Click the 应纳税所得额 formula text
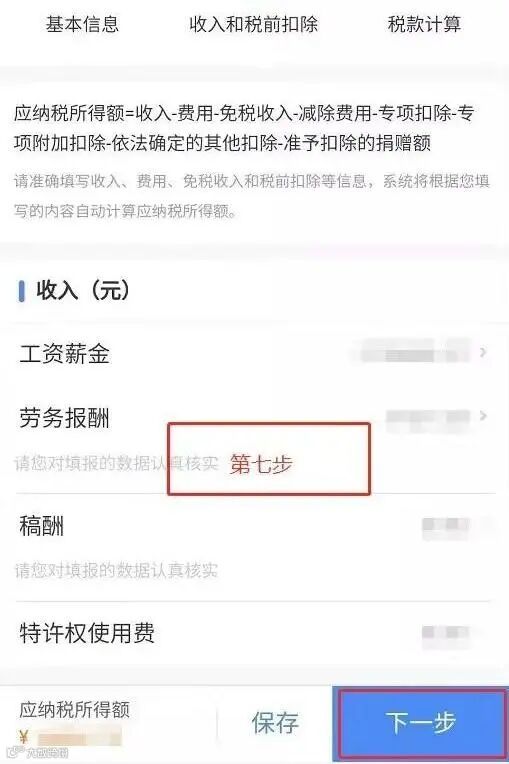 [244, 128]
